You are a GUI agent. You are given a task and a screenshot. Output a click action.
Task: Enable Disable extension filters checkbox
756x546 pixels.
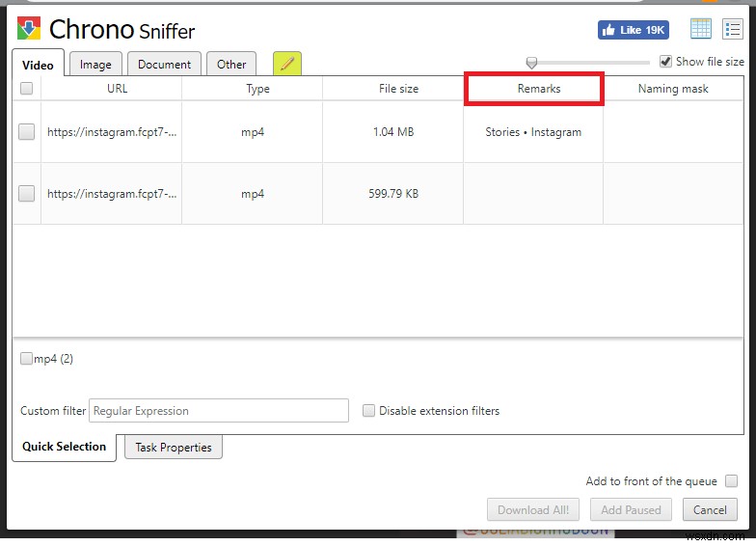click(x=368, y=411)
